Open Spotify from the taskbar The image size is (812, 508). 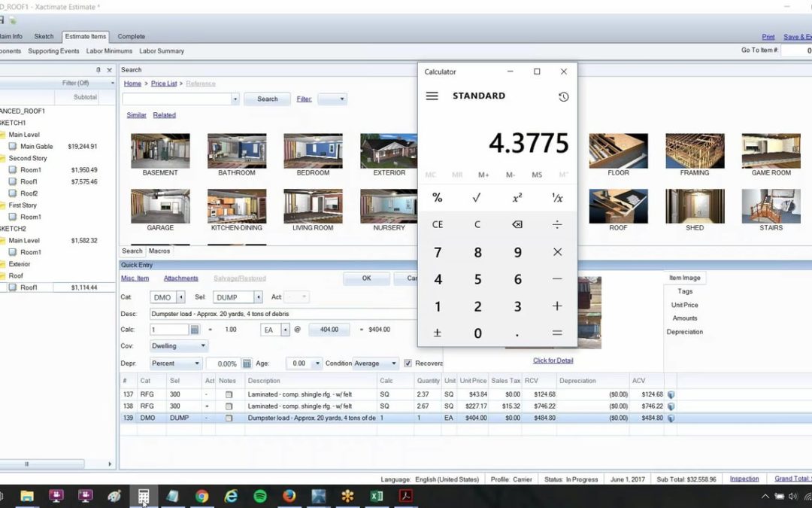[260, 496]
